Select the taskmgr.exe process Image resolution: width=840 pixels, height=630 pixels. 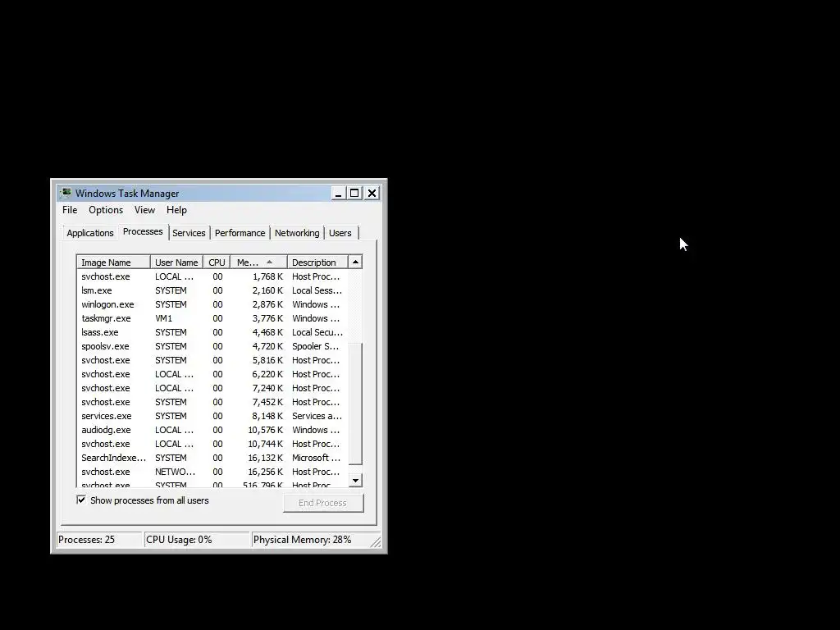tap(212, 319)
